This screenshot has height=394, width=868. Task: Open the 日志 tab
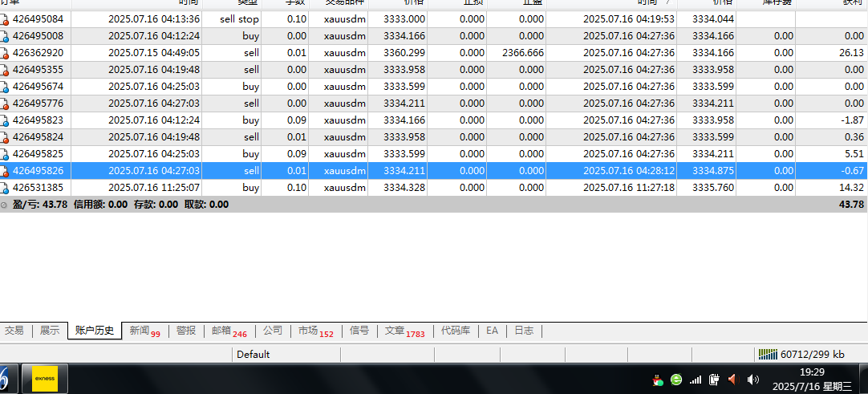point(524,331)
